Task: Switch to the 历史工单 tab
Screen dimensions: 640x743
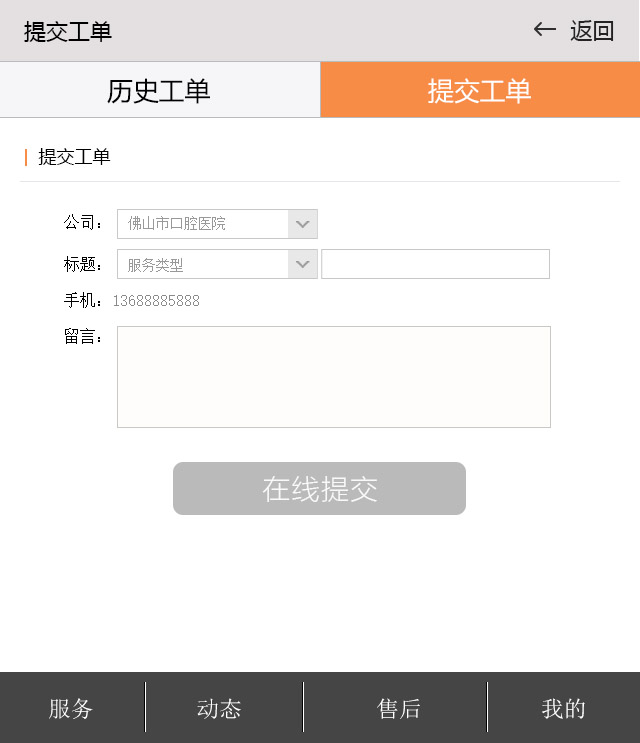Action: [159, 90]
